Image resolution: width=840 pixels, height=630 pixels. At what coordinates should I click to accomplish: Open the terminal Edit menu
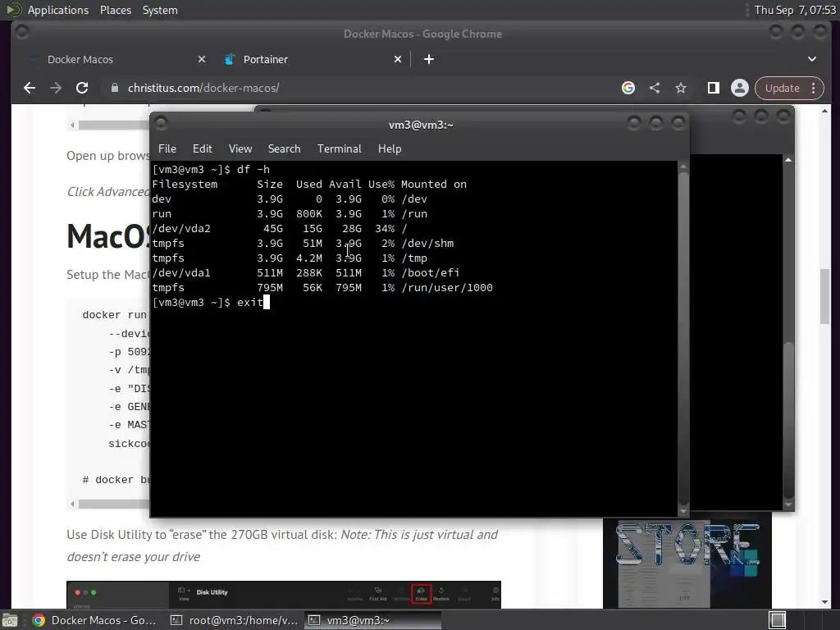(x=202, y=149)
